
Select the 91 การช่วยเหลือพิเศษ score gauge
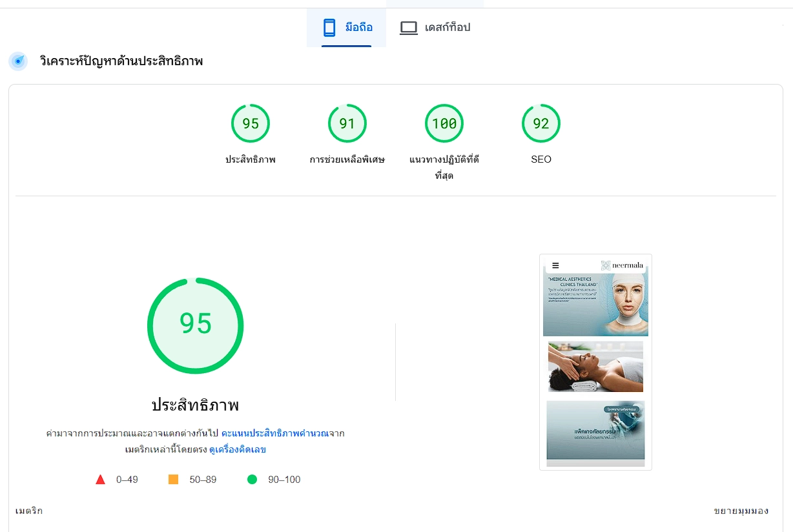347,123
